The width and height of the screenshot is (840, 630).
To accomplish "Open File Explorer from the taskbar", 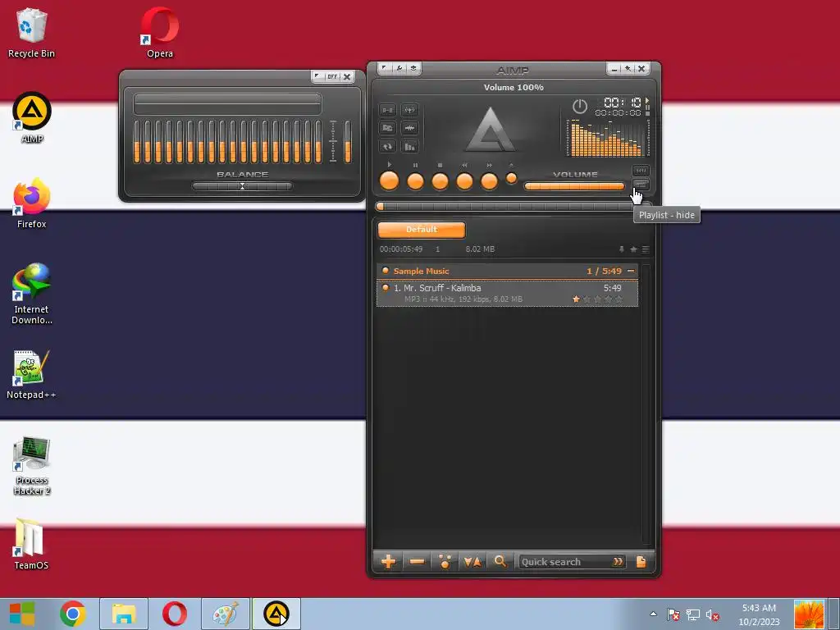I will pos(124,614).
